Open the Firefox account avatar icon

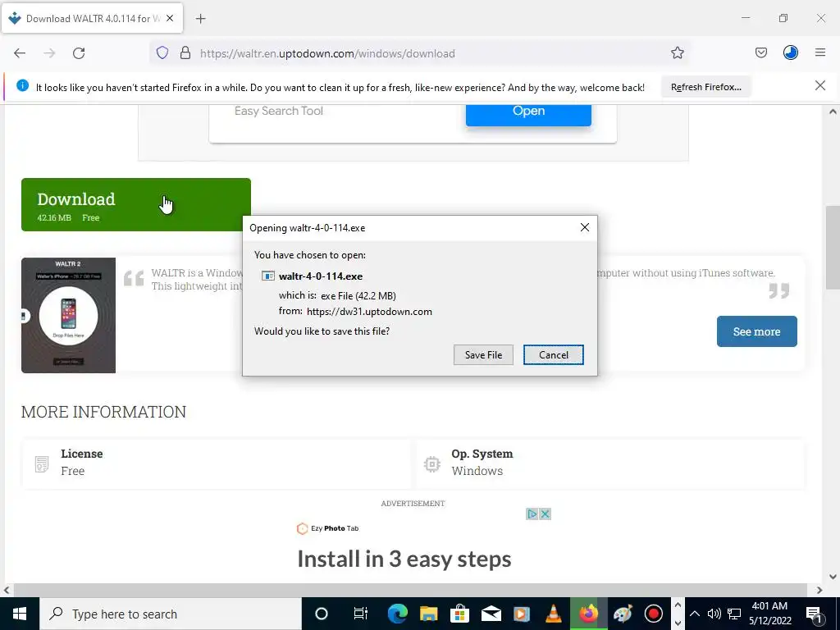(790, 52)
